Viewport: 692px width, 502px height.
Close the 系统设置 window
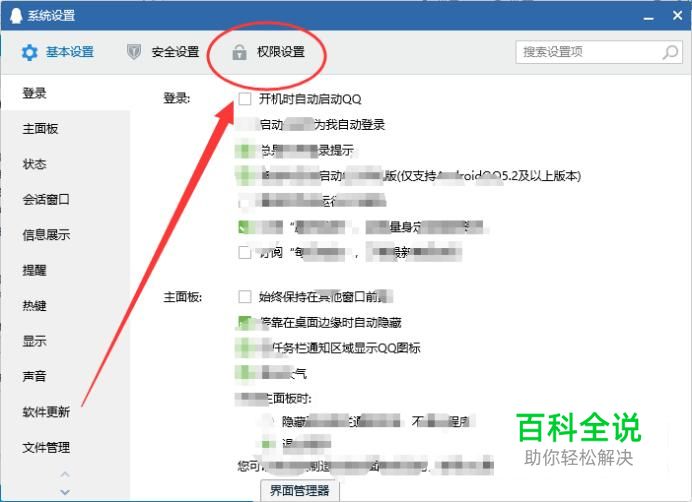click(678, 15)
